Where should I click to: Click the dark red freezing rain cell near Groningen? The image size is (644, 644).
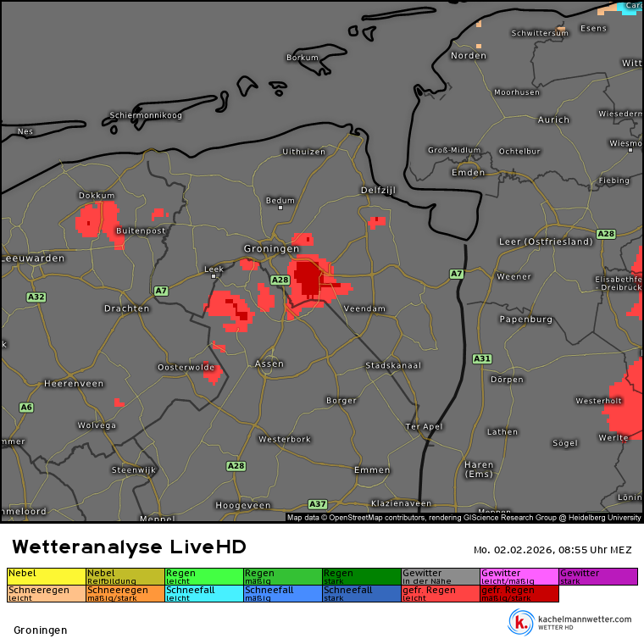(308, 277)
